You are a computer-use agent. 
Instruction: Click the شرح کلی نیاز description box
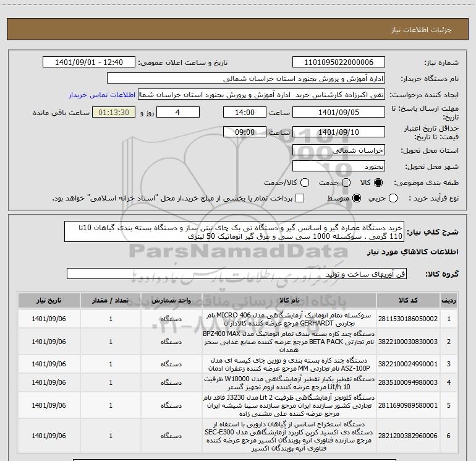[x=234, y=232]
